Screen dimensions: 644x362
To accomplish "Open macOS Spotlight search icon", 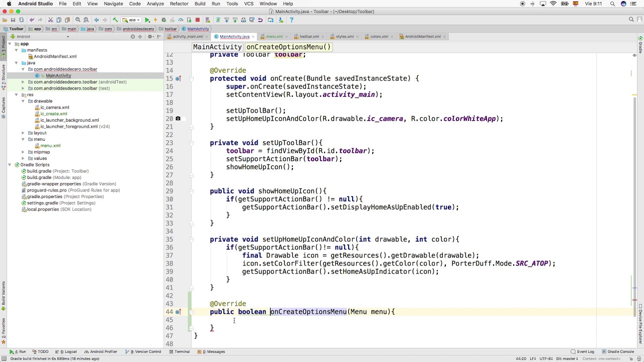I will pos(612,4).
